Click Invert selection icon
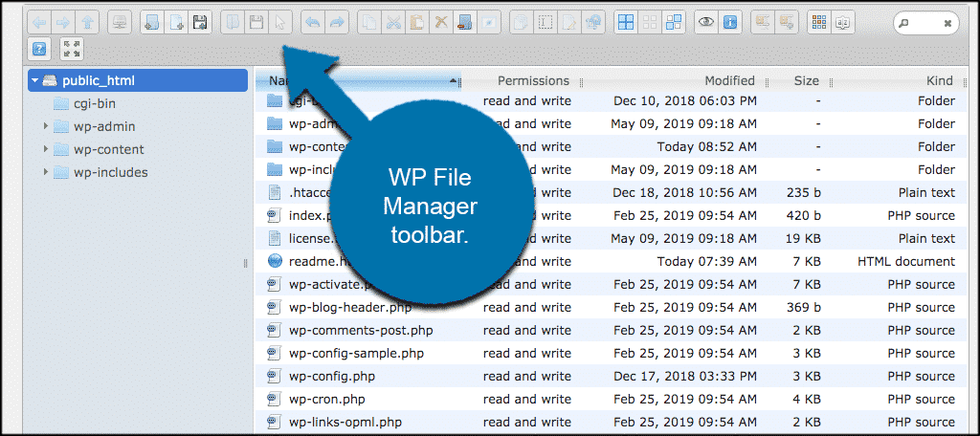 pos(673,23)
